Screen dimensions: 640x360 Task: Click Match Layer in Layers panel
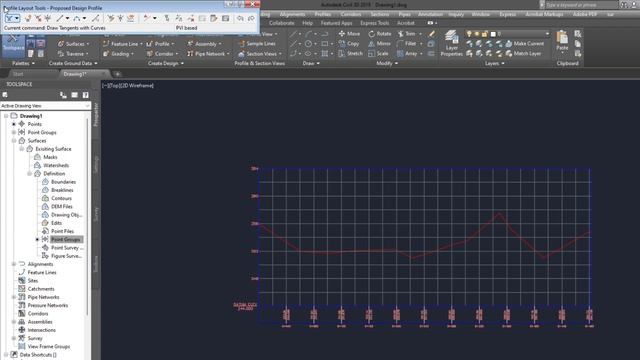coord(523,53)
